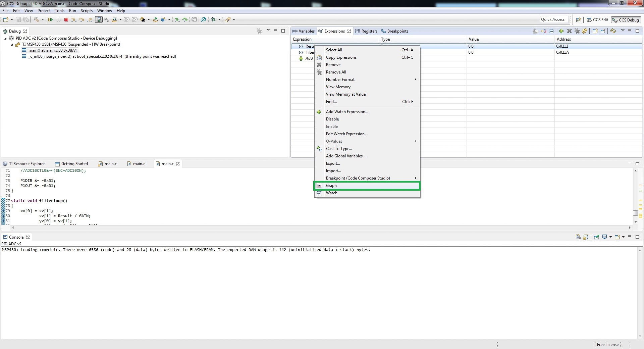Click the magnifier Search toolbar icon

pos(203,20)
